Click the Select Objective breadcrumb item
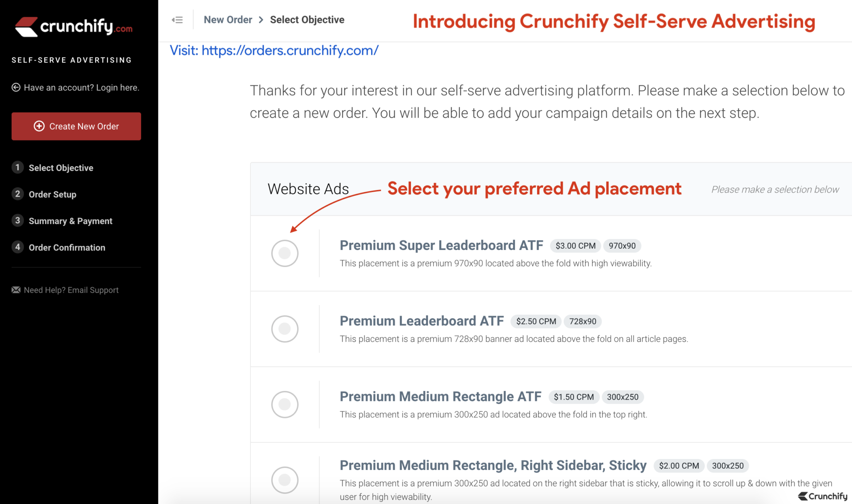Image resolution: width=852 pixels, height=504 pixels. (x=307, y=19)
